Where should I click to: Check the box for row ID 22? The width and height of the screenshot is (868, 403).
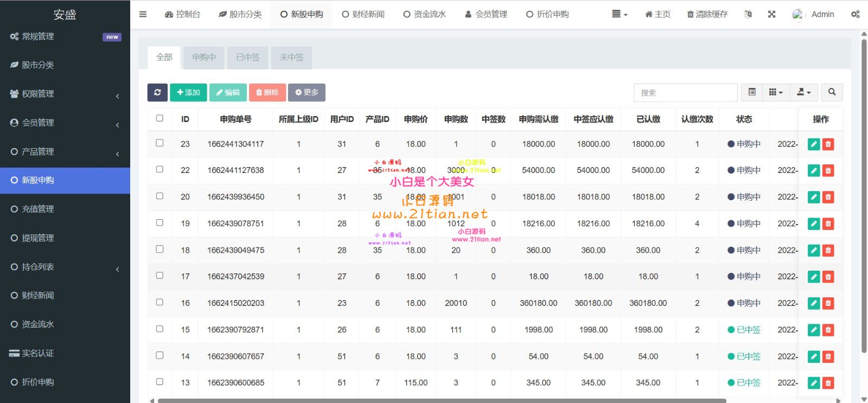159,169
